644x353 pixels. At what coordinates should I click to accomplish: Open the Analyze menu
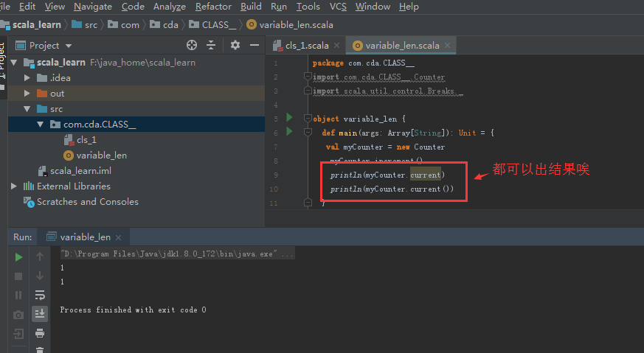click(169, 7)
